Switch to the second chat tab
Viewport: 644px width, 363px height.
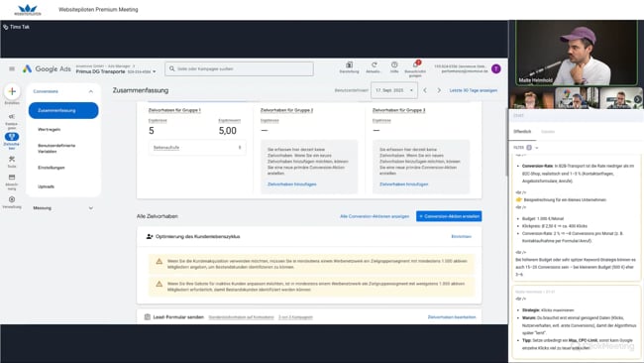(548, 132)
